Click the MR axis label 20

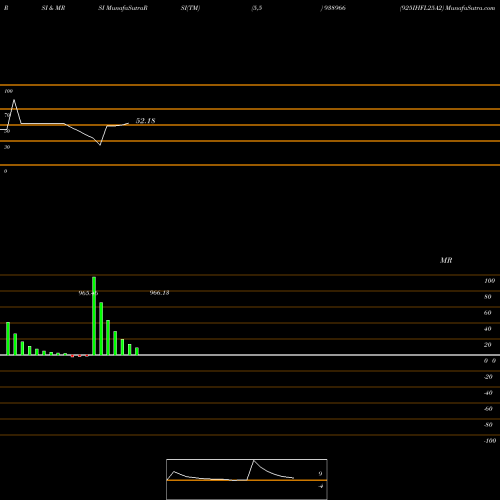(488, 345)
